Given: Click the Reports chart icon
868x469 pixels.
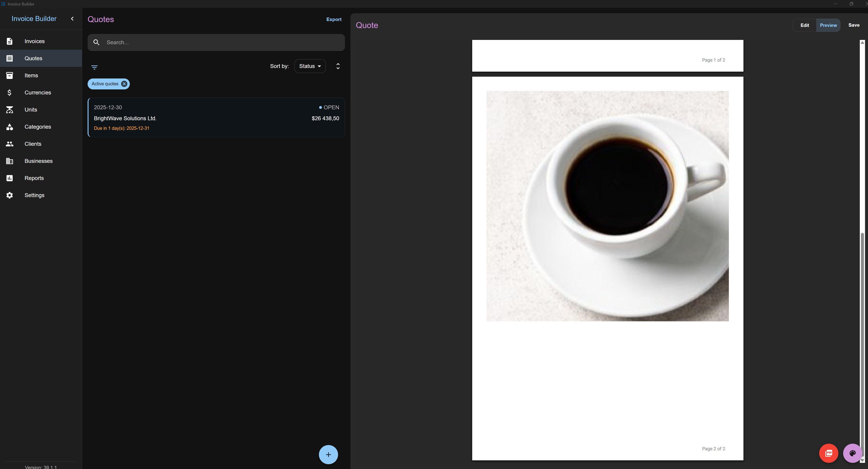Looking at the screenshot, I should point(9,178).
